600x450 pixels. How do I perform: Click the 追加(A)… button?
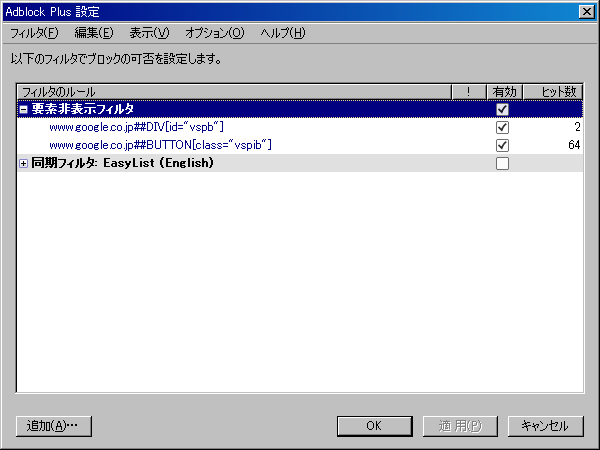(x=54, y=425)
